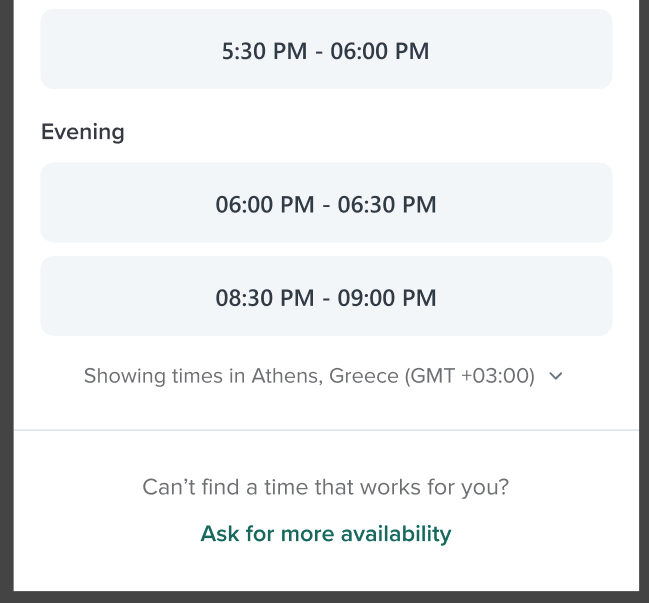The height and width of the screenshot is (603, 649).
Task: Select the slot ending at 09:00 PM
Action: pyautogui.click(x=326, y=296)
